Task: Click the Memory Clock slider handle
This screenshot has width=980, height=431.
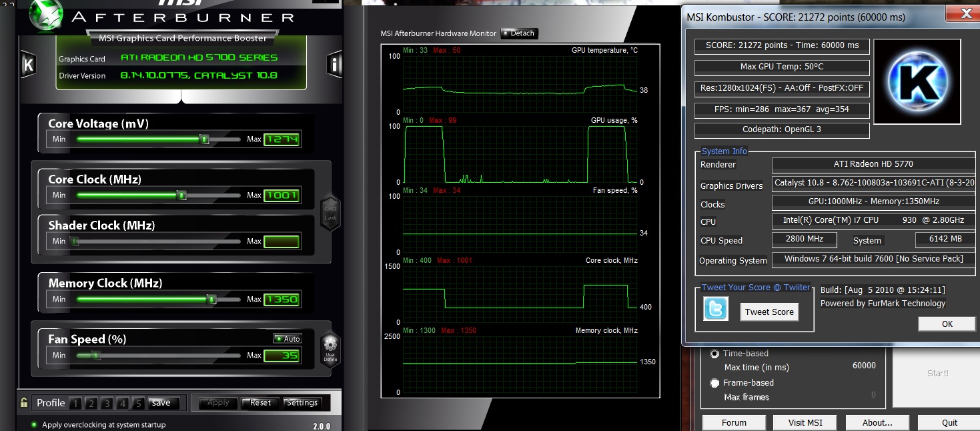Action: [x=212, y=300]
